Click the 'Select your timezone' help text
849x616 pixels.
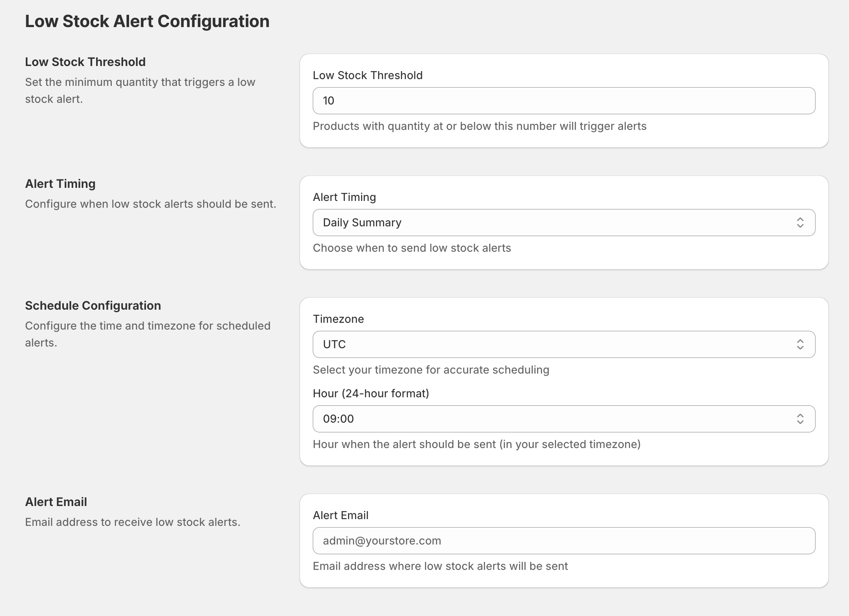431,370
